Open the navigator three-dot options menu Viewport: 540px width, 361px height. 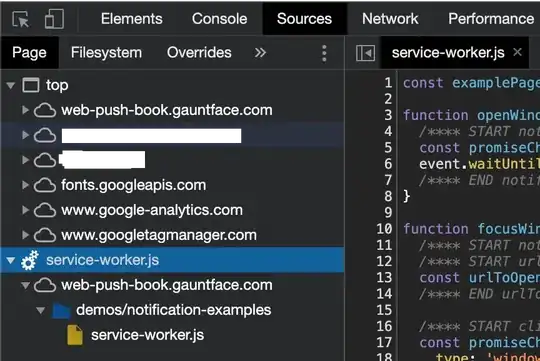(x=324, y=53)
